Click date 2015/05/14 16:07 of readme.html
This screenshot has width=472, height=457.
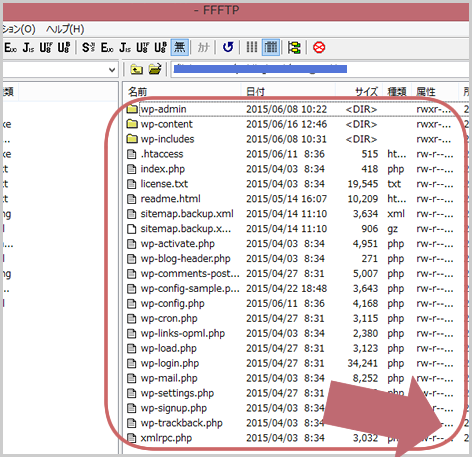click(x=287, y=199)
